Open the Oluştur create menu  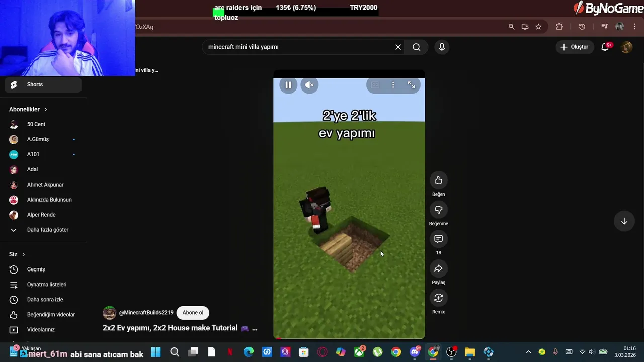(574, 47)
